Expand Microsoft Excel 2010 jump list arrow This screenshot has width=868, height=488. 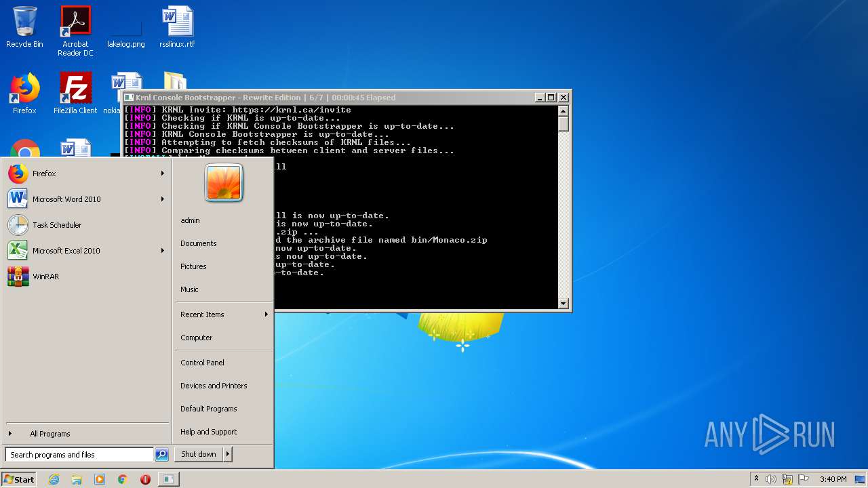pos(163,251)
